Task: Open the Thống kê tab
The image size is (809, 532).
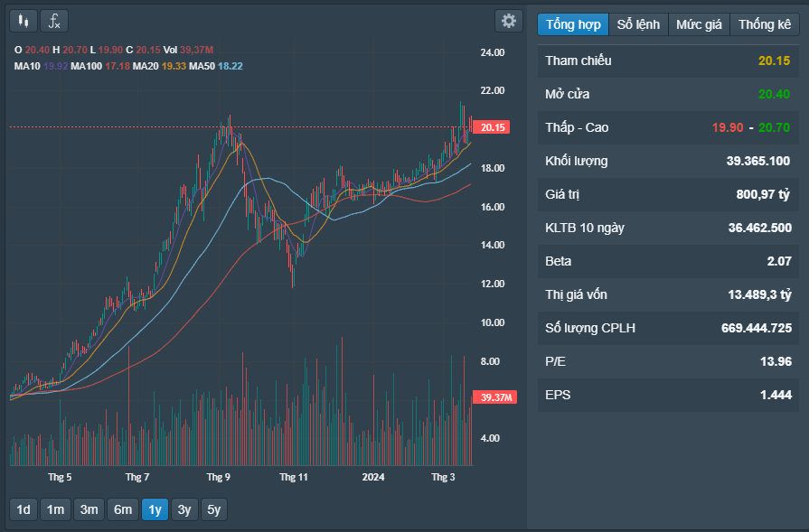Action: [764, 24]
